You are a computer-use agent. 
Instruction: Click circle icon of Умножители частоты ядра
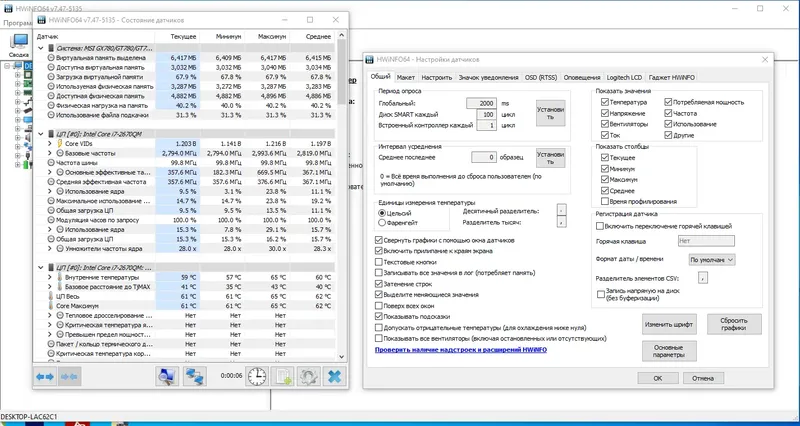60,249
